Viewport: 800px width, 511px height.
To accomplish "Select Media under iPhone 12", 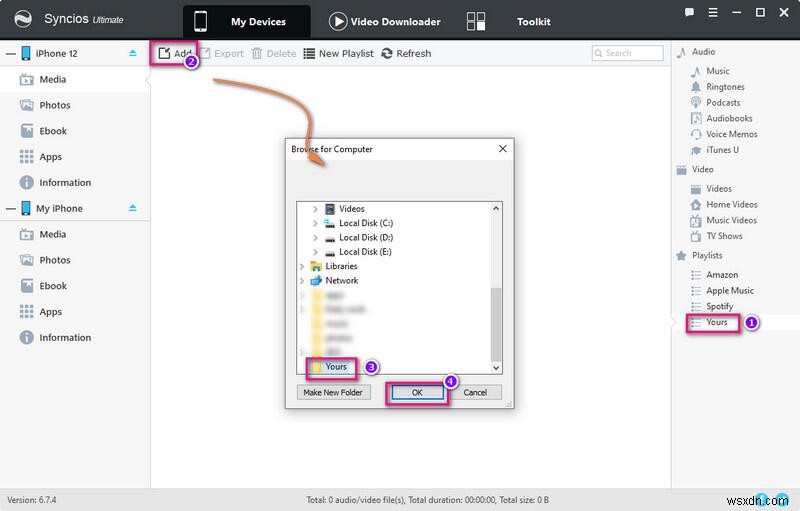I will [74, 80].
